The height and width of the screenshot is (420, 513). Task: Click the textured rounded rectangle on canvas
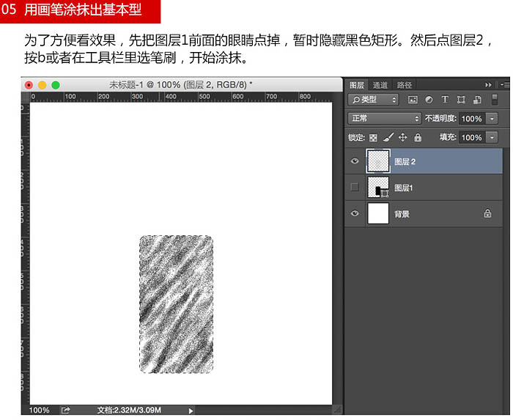click(177, 304)
